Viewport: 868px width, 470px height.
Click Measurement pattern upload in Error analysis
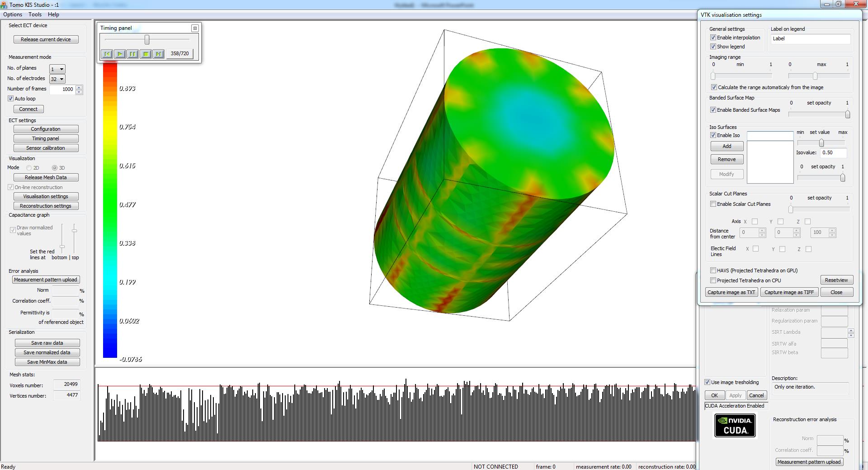46,280
